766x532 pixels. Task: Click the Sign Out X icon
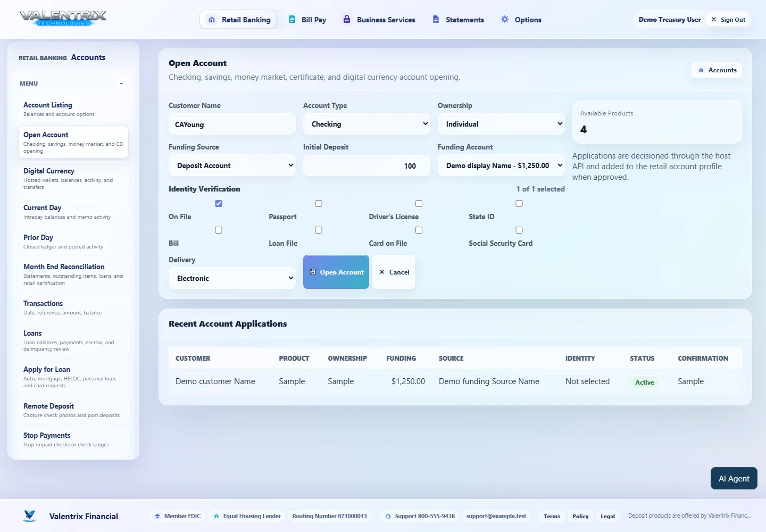pos(714,19)
